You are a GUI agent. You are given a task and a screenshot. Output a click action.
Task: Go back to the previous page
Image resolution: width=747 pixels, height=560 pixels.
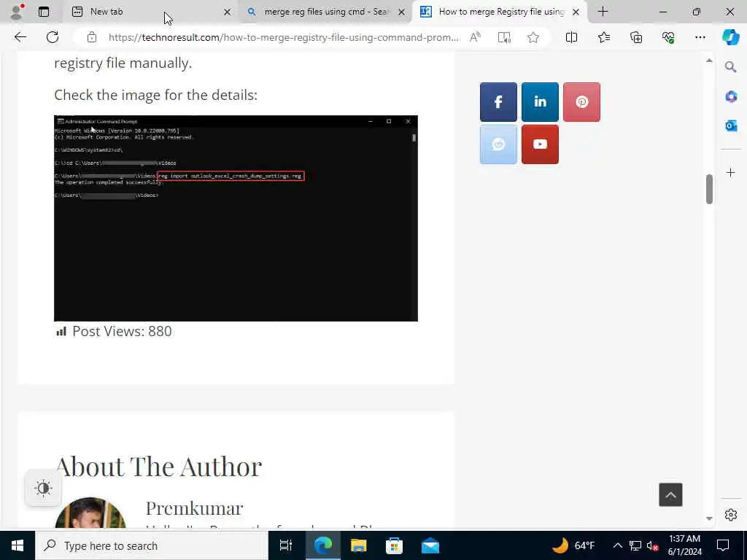(20, 37)
